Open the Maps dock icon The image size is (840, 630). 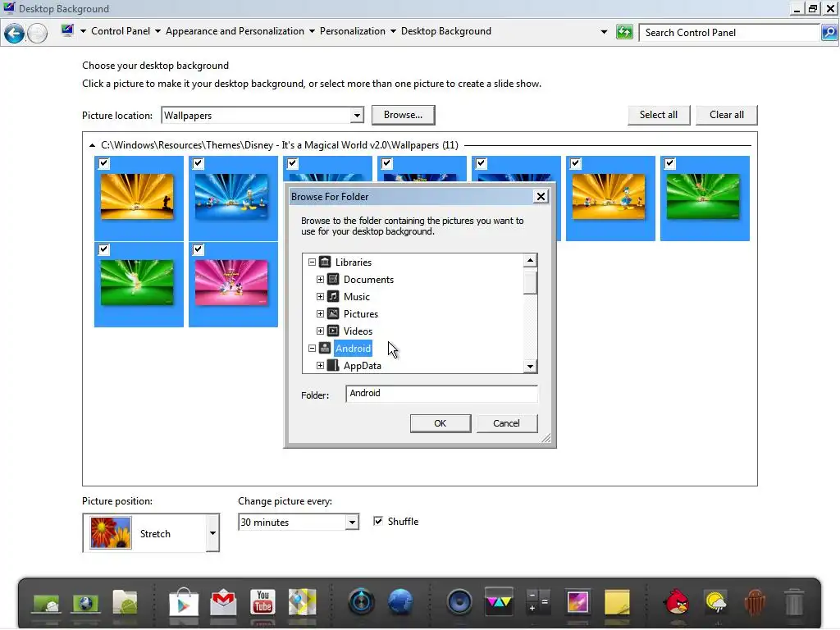(x=302, y=602)
